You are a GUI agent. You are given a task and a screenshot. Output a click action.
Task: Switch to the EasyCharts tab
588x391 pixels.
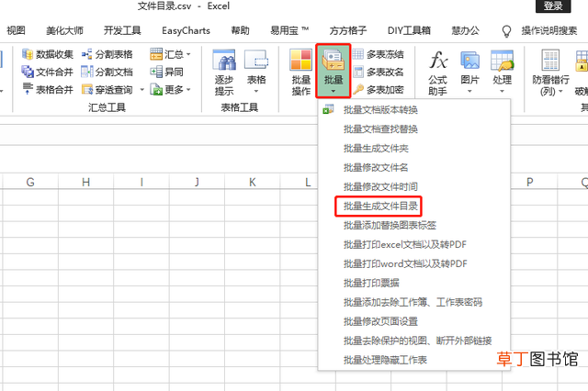[x=186, y=30]
